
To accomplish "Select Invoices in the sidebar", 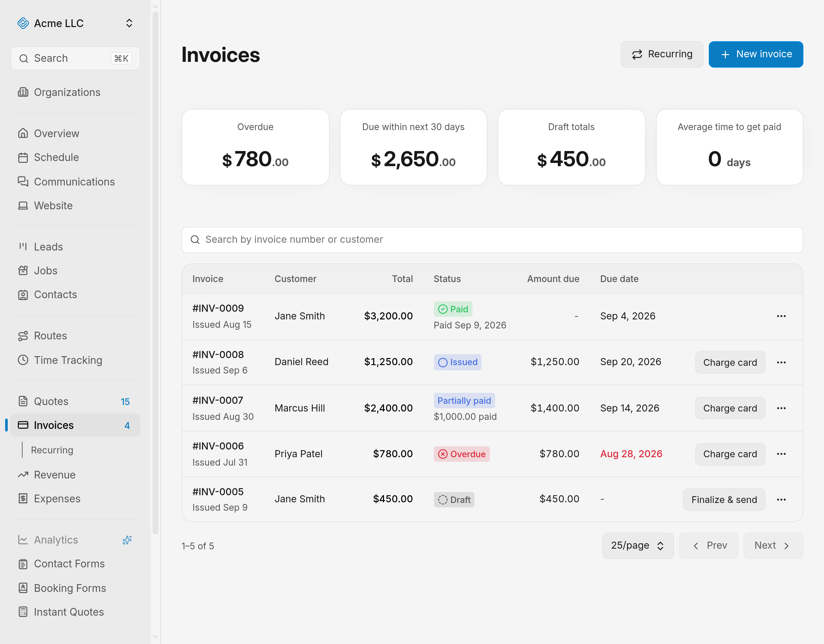I will [x=75, y=425].
